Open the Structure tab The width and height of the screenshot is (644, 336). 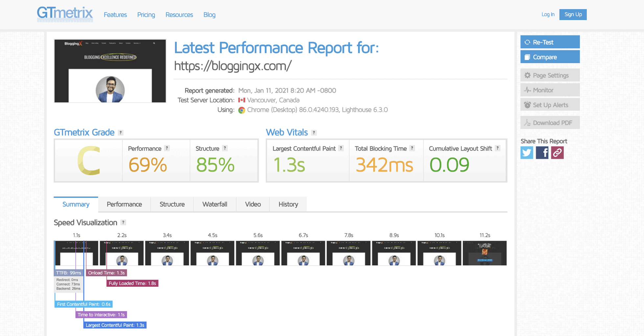click(172, 204)
